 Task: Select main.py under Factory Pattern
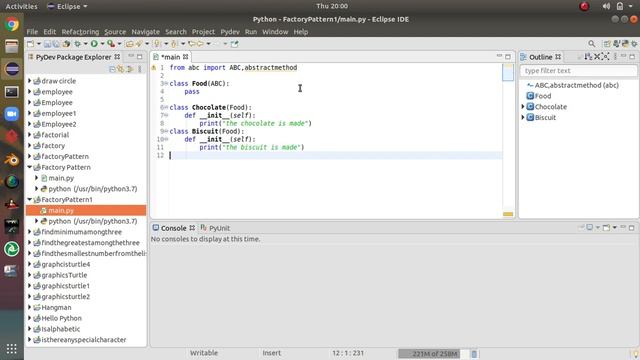pos(61,178)
